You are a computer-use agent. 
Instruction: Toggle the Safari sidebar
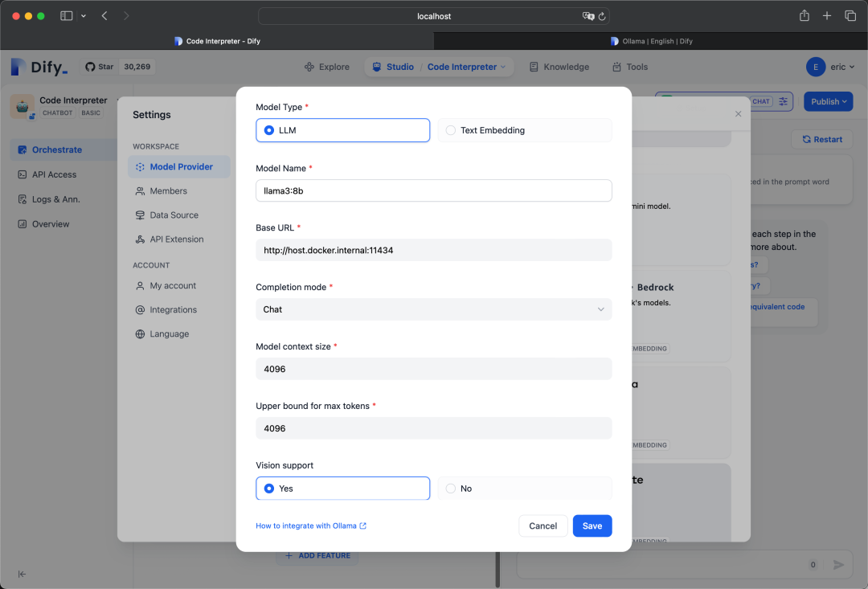(x=67, y=16)
